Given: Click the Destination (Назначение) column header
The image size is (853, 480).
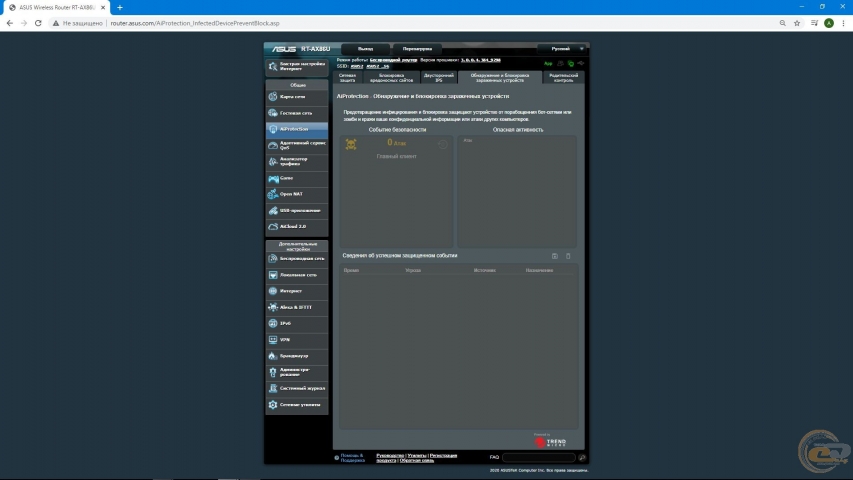Looking at the screenshot, I should coord(539,270).
